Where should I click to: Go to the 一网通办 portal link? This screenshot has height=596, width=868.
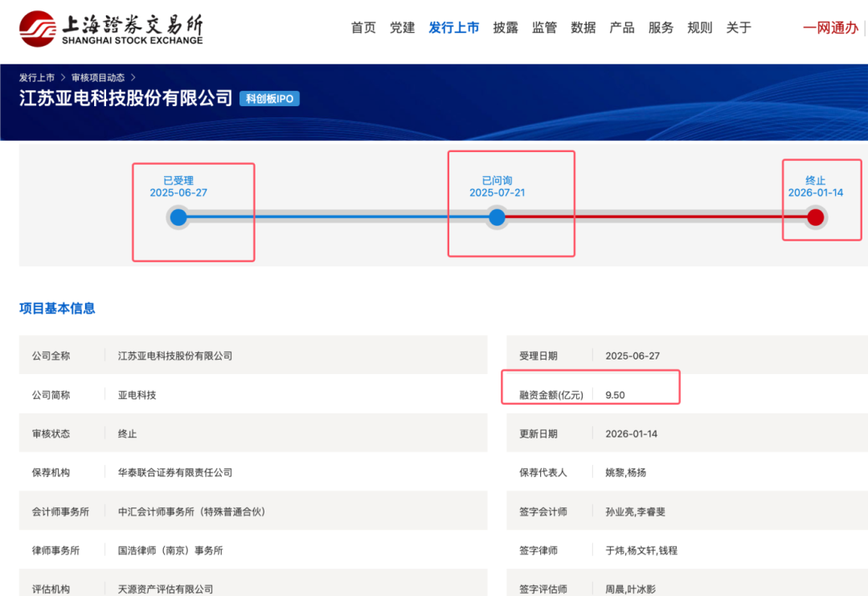click(x=830, y=27)
